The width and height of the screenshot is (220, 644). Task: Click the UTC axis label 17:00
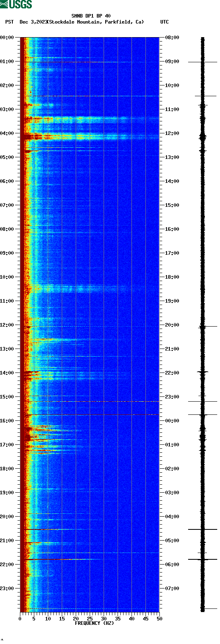pyautogui.click(x=172, y=253)
